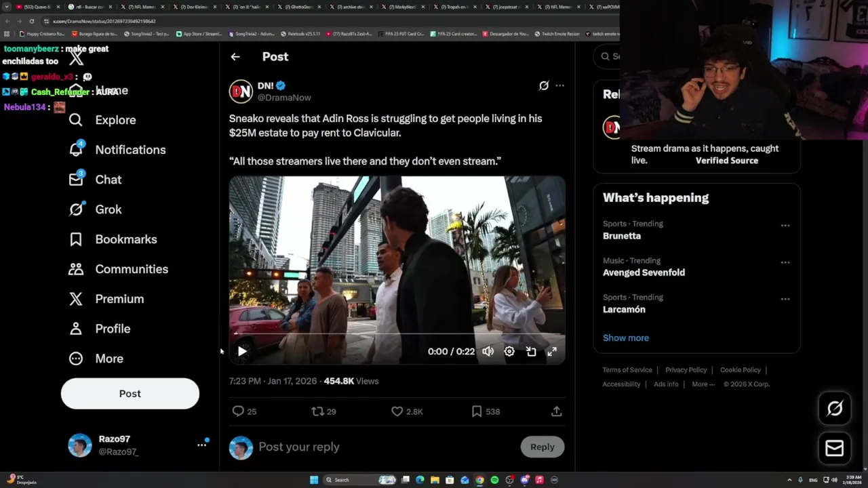Open Explore from the X sidebar

(x=102, y=120)
